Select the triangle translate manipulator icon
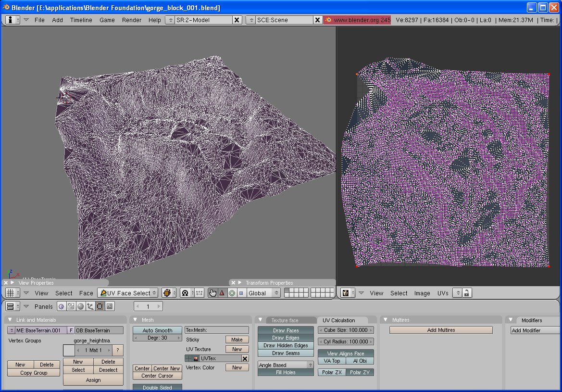Image resolution: width=562 pixels, height=392 pixels. tap(222, 293)
